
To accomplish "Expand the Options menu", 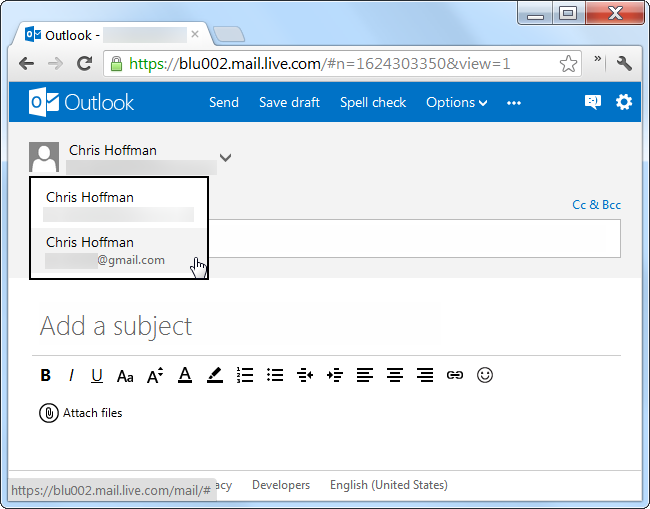I will [456, 102].
